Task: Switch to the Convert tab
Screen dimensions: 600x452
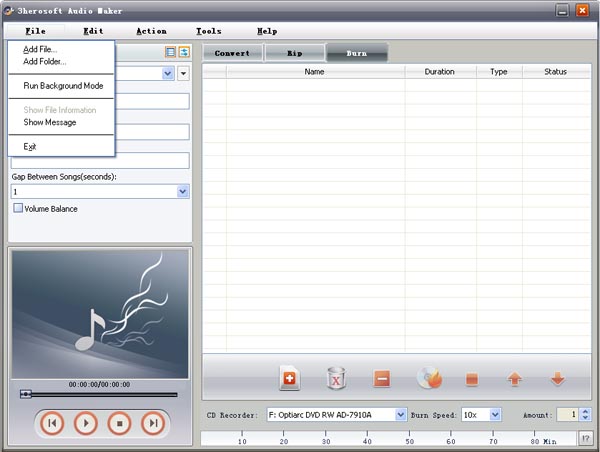Action: (x=232, y=52)
